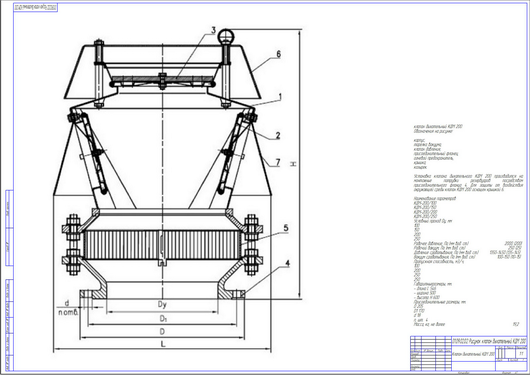The image size is (530, 375).
Task: Click the rotated designation box at top-left corner
Action: [x=35, y=7]
